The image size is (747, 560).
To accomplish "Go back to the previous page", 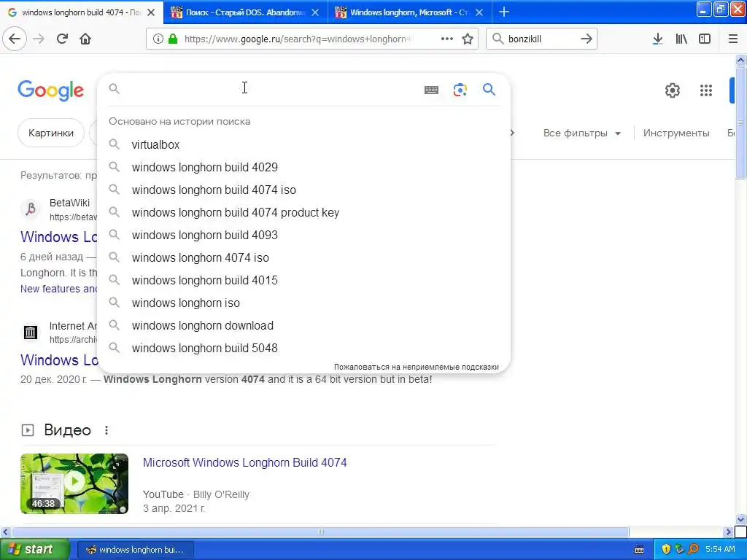I will click(x=15, y=39).
